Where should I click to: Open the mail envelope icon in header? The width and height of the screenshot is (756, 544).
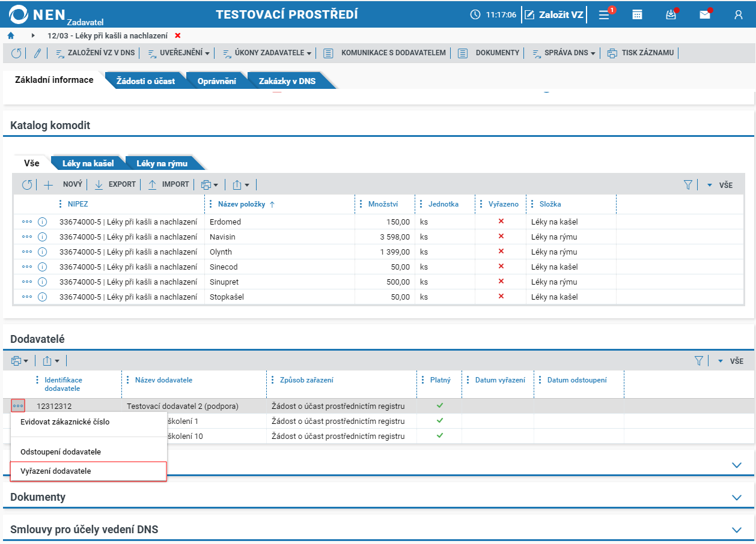[x=705, y=14]
